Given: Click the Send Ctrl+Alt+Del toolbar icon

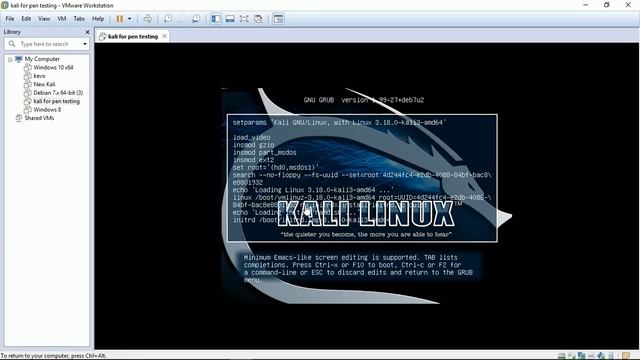Looking at the screenshot, I should (147, 19).
